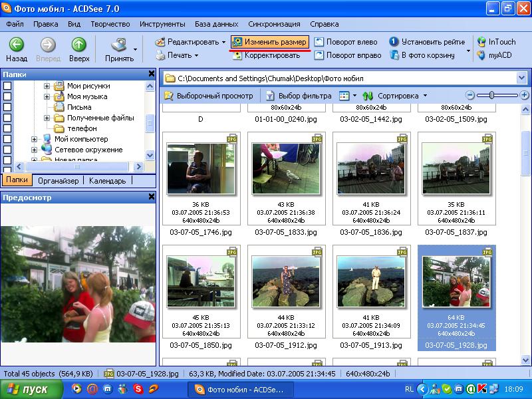Screen dimensions: 532x399
Task: Click the green Назад back arrow icon
Action: pyautogui.click(x=17, y=45)
